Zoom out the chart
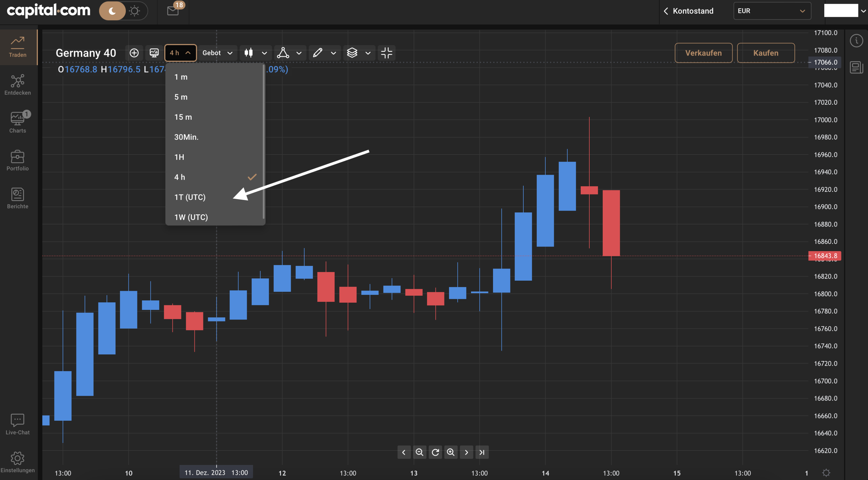The image size is (868, 480). tap(420, 452)
